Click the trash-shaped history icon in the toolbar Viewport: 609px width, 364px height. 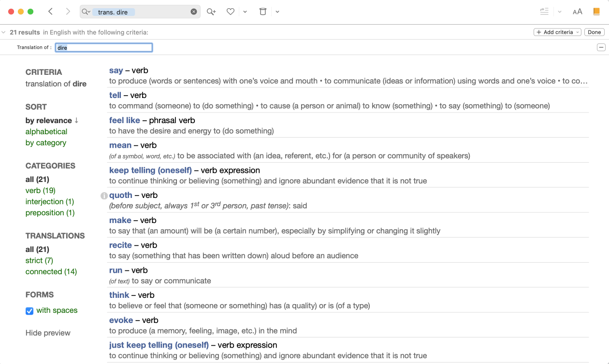(x=263, y=12)
